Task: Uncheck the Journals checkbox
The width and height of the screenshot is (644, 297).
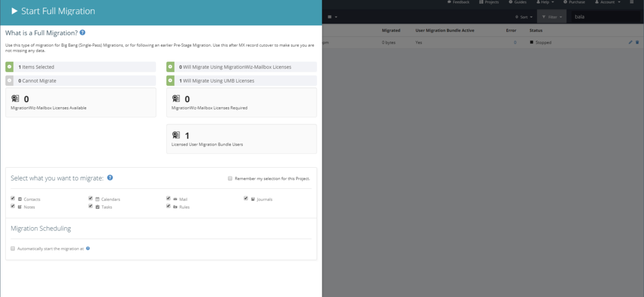Action: pyautogui.click(x=246, y=198)
